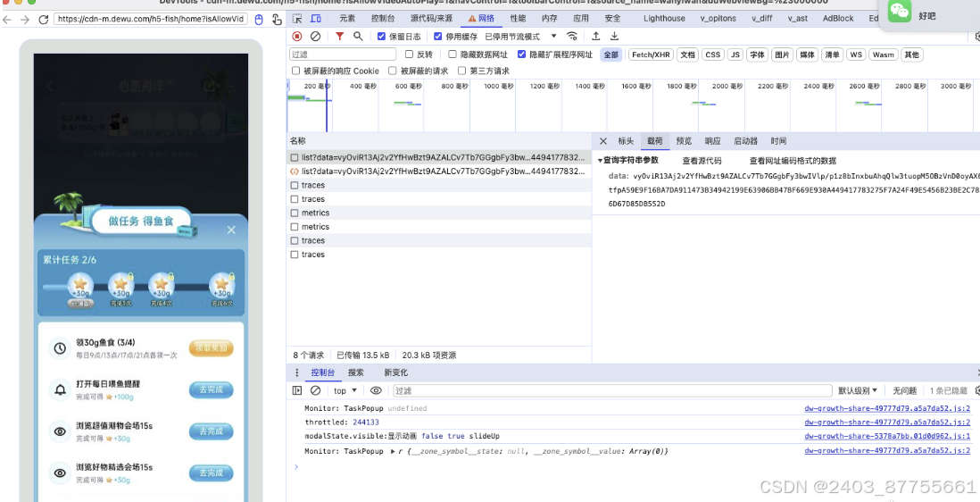
Task: Toggle the device toolbar icon
Action: (316, 19)
